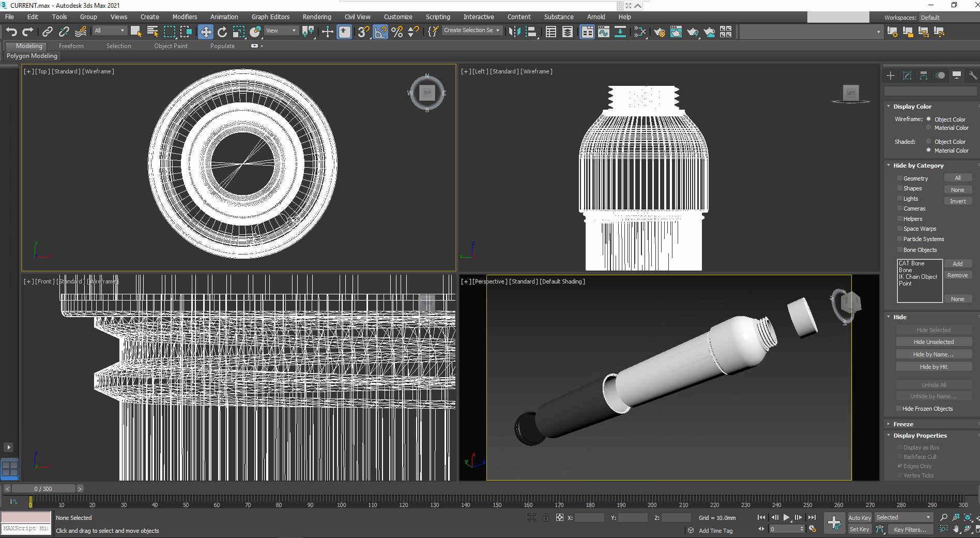The width and height of the screenshot is (980, 538).
Task: Click the Mirror tool icon
Action: (x=514, y=32)
